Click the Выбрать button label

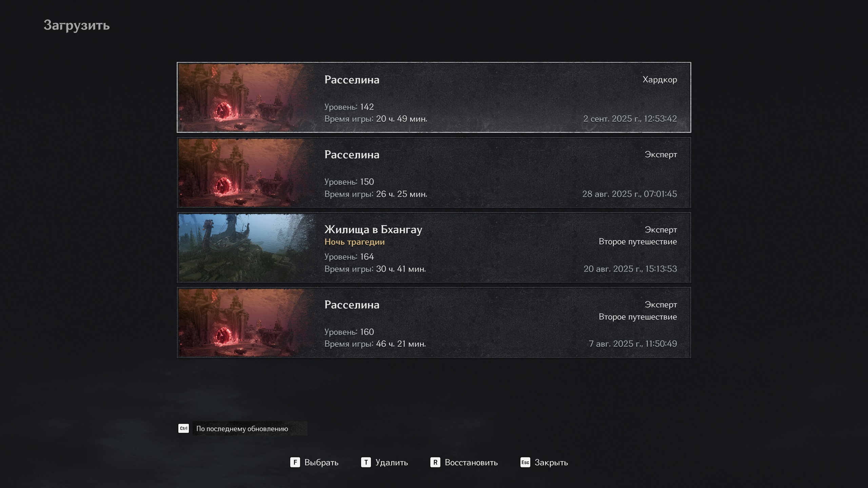321,463
